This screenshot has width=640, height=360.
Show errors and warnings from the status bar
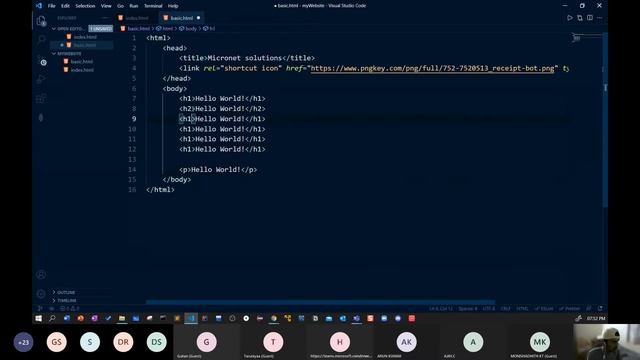click(x=70, y=309)
